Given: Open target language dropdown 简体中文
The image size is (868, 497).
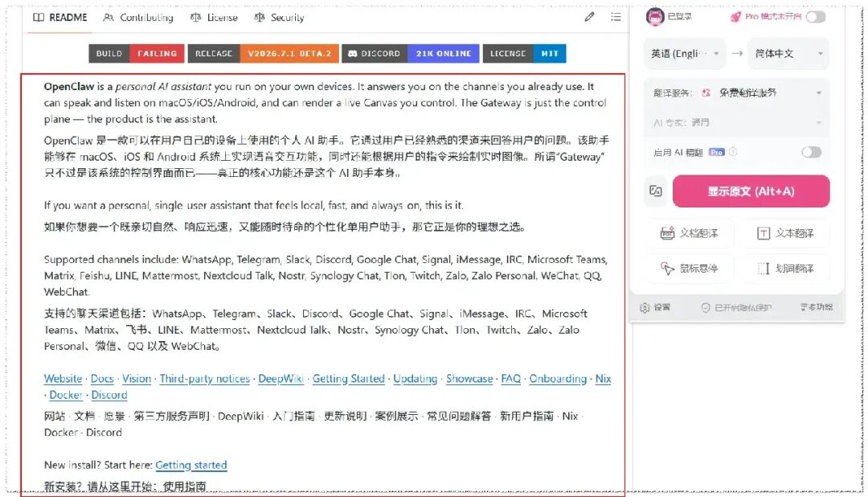Looking at the screenshot, I should tap(788, 53).
